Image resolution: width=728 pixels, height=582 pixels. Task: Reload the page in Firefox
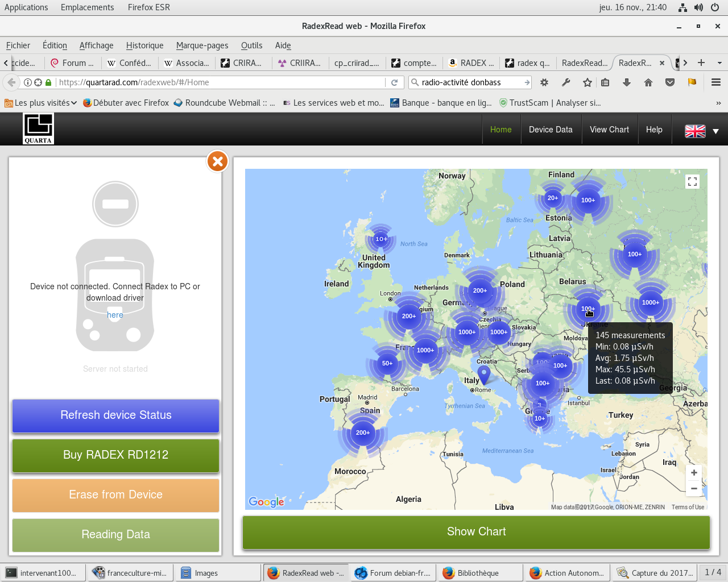coord(394,82)
